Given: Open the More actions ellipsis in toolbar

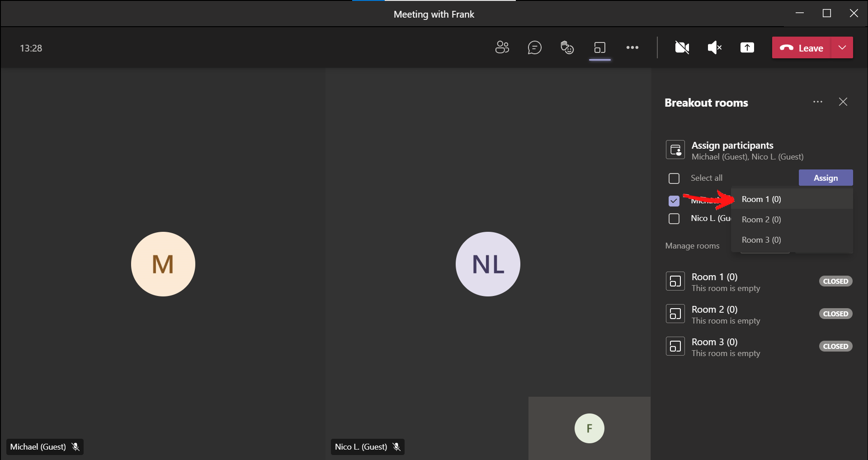Looking at the screenshot, I should 632,47.
